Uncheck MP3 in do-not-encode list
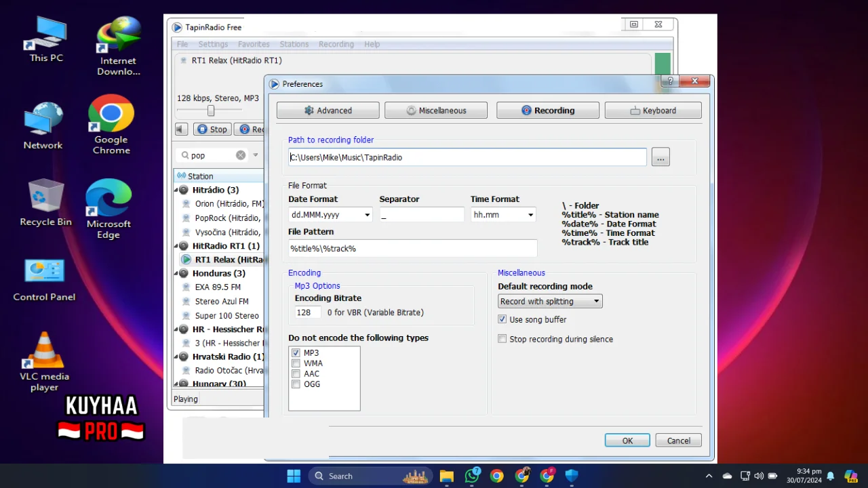 (x=296, y=353)
